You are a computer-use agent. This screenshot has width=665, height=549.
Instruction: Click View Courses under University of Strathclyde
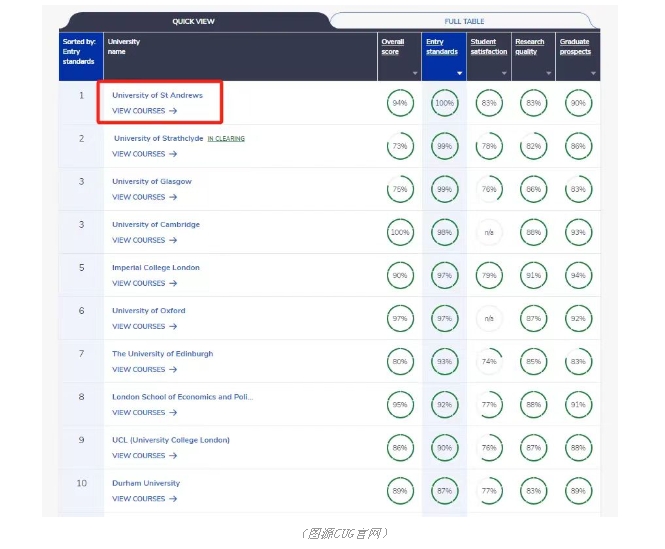(x=144, y=154)
